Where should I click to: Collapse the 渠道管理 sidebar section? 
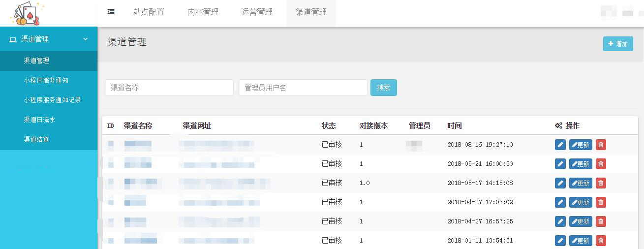(49, 39)
